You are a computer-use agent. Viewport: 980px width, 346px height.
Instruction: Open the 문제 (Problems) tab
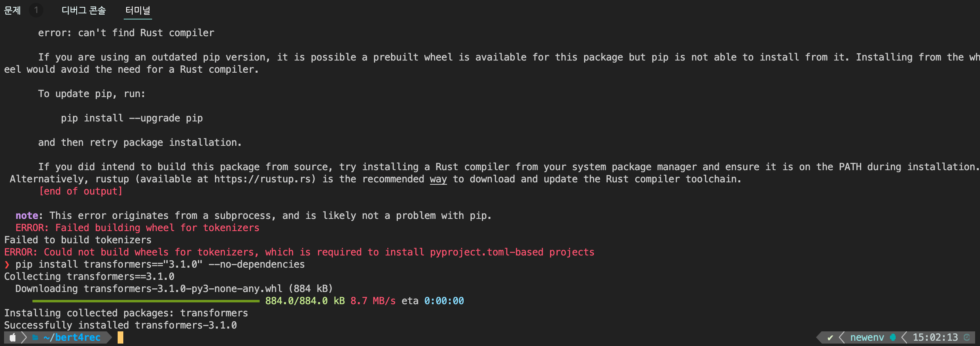coord(13,10)
